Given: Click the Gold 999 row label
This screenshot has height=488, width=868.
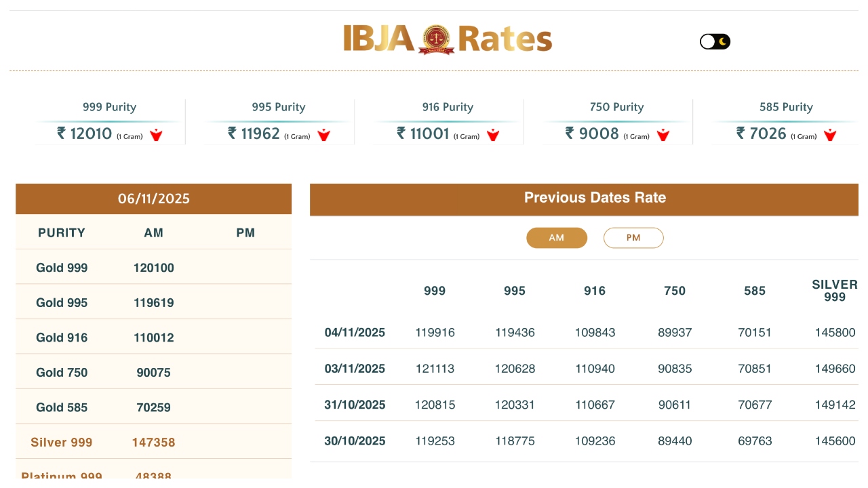Looking at the screenshot, I should [x=62, y=268].
